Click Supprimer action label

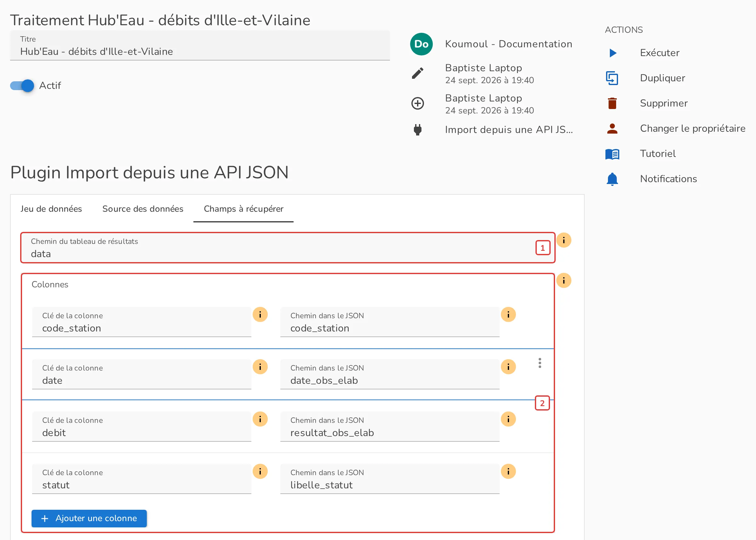(664, 103)
